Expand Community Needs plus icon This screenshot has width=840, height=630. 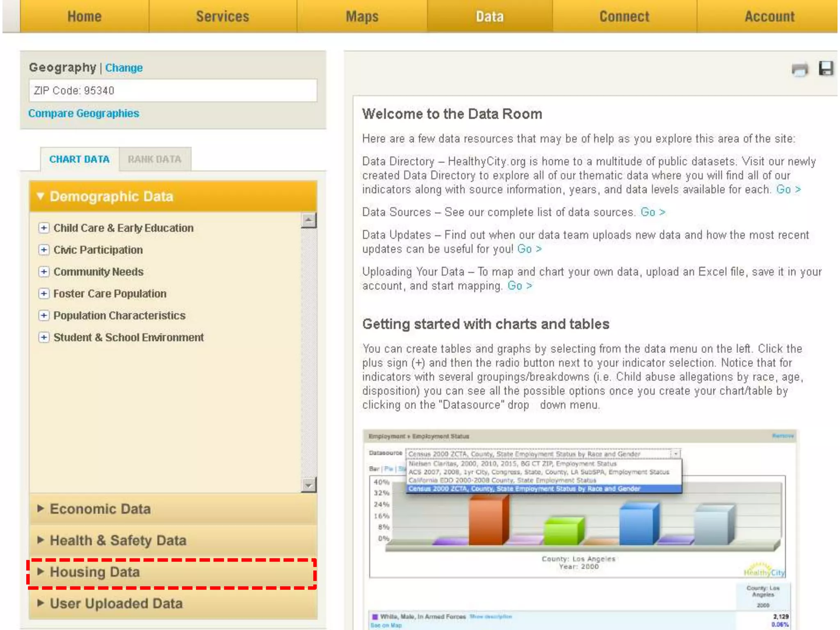coord(43,272)
